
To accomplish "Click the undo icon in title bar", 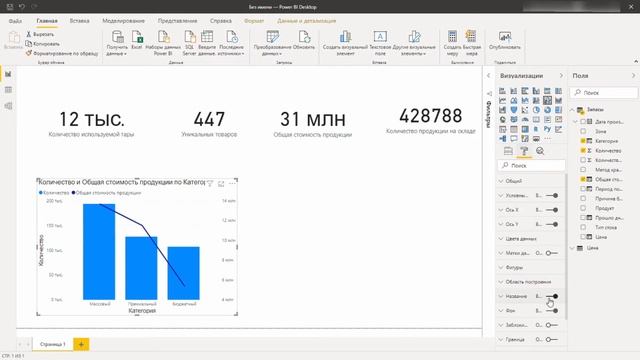I will click(x=22, y=7).
